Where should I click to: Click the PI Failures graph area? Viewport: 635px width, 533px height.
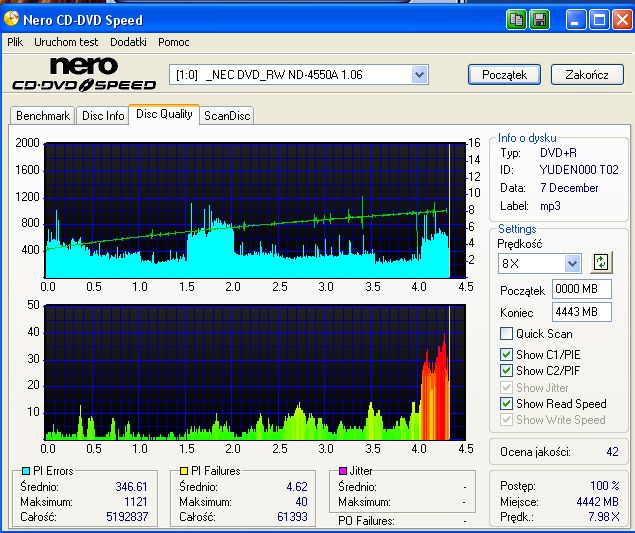point(255,372)
